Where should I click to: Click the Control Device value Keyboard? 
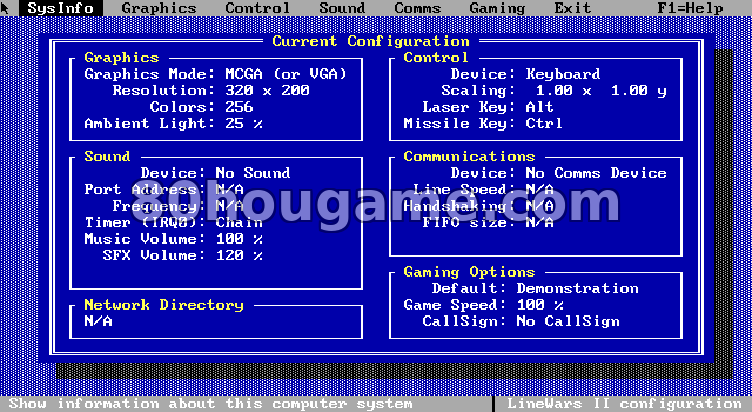pos(563,74)
